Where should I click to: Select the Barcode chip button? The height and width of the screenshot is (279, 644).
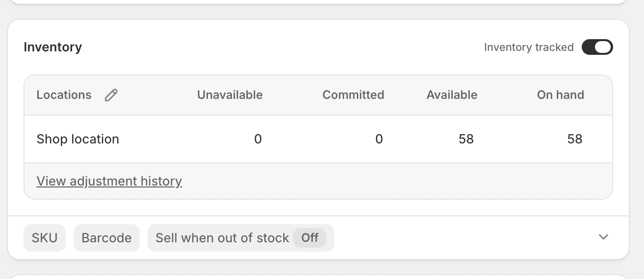(106, 238)
